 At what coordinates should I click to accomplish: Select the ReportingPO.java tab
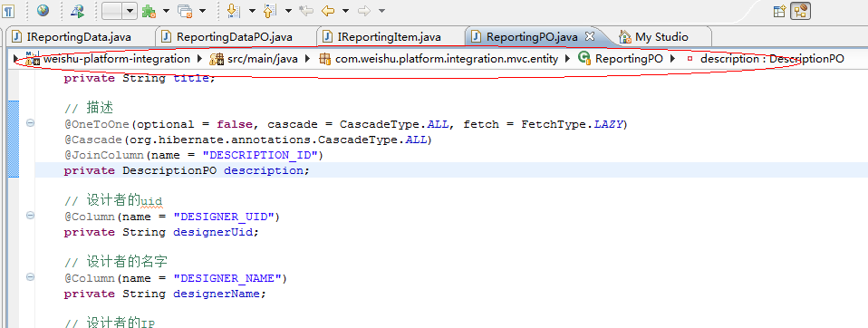[x=532, y=37]
